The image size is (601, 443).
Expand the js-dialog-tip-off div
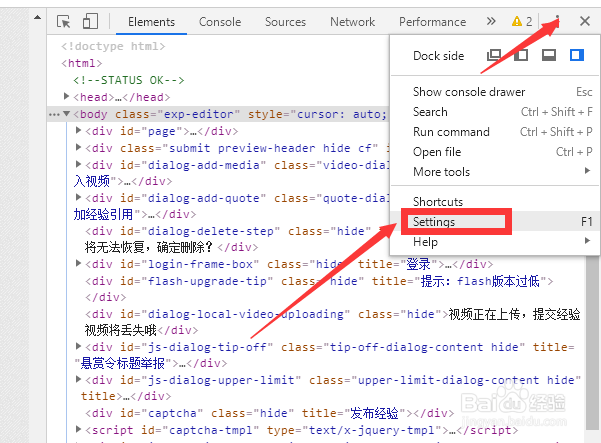78,346
